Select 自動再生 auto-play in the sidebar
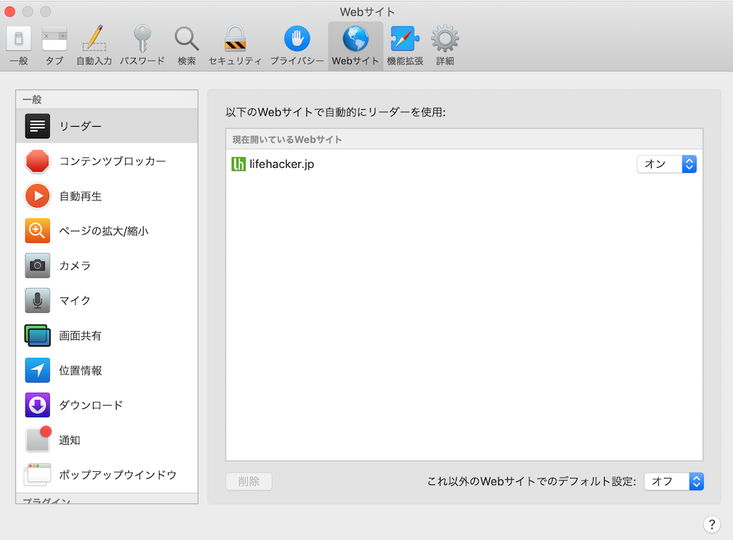The width and height of the screenshot is (733, 540). click(107, 196)
